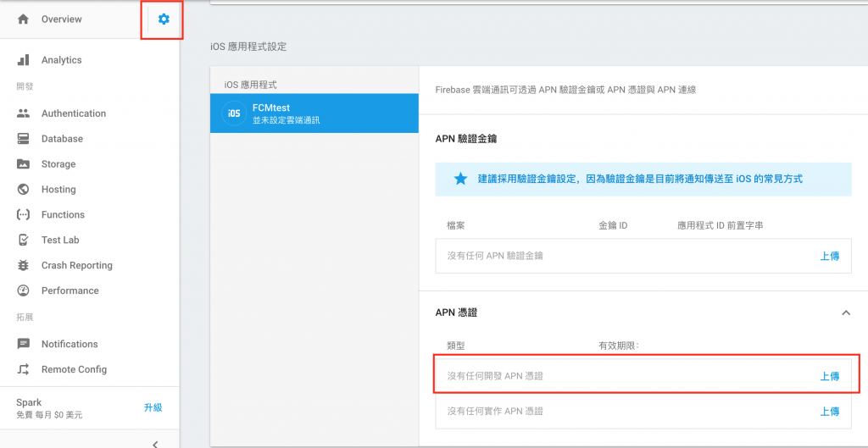Open Storage section
This screenshot has width=868, height=448.
point(58,164)
